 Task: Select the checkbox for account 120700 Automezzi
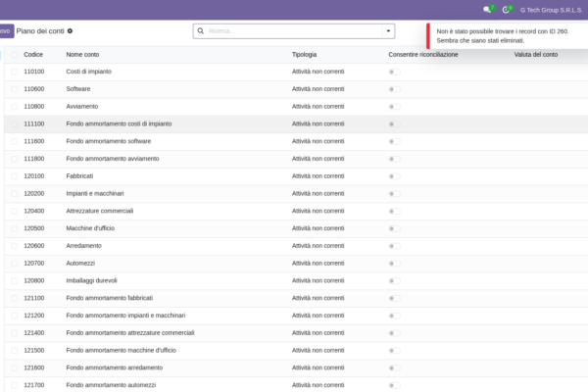(15, 264)
